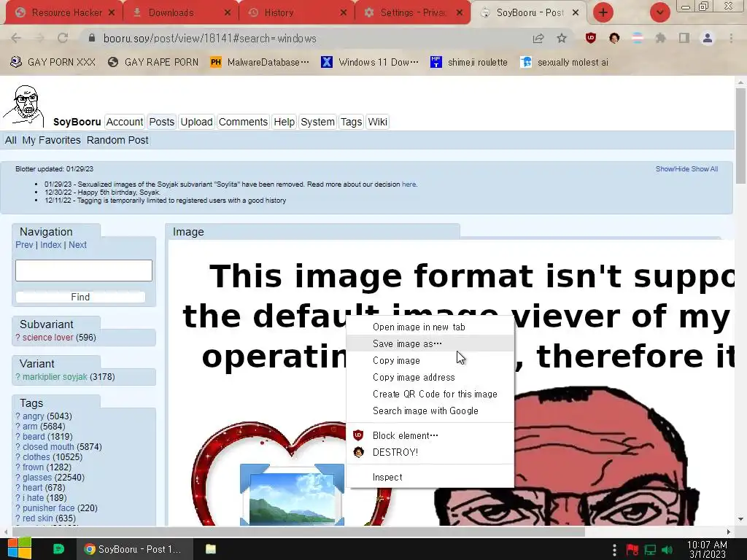This screenshot has height=560, width=747.
Task: Choose Copy image address
Action: pyautogui.click(x=430, y=377)
